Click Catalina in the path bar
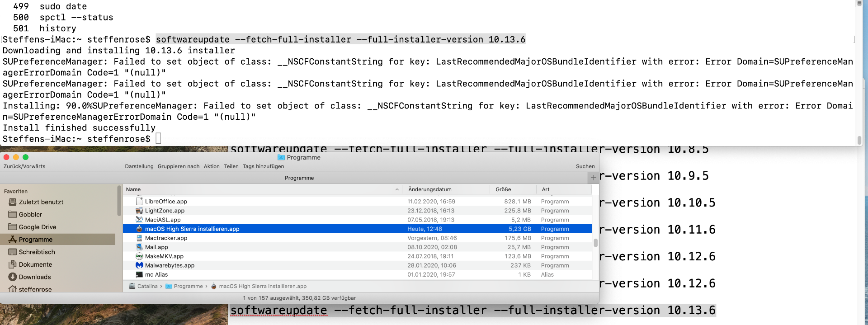 [147, 286]
